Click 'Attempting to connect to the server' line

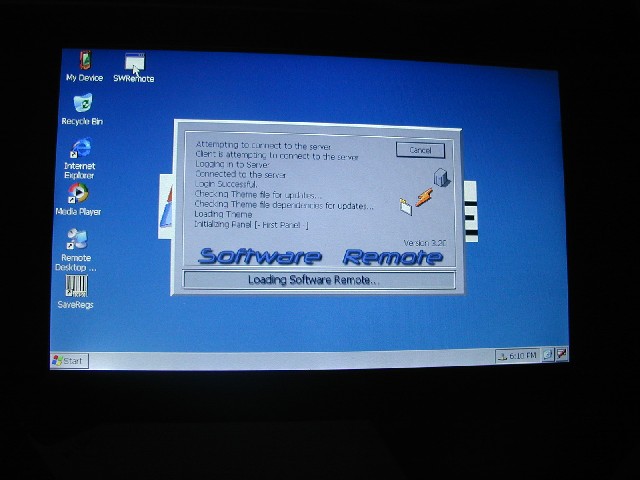click(263, 145)
